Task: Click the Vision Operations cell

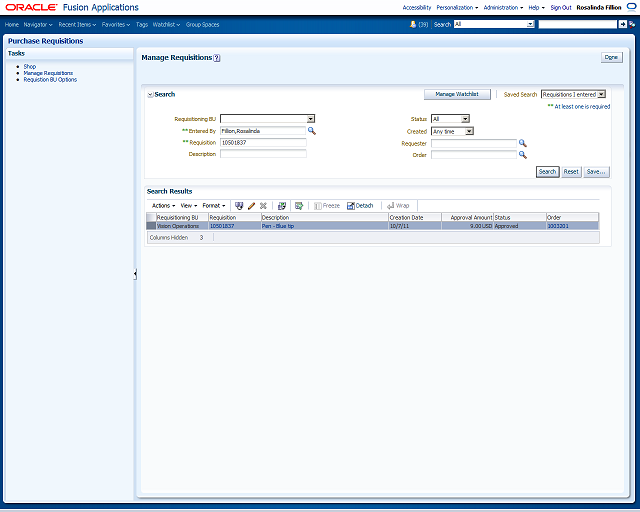Action: click(182, 226)
